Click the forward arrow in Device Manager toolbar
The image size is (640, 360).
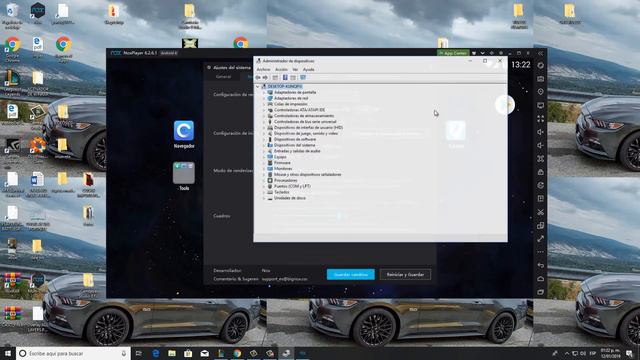(265, 78)
